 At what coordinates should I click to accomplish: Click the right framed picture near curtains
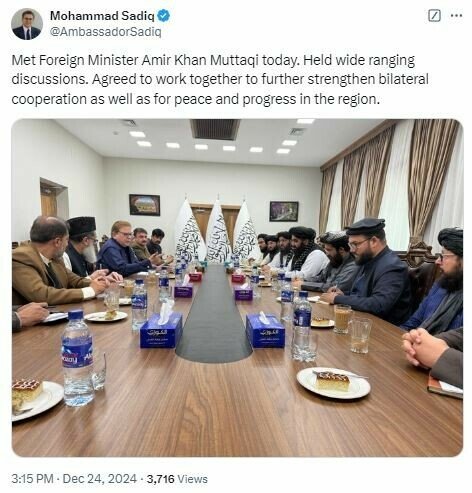(284, 211)
